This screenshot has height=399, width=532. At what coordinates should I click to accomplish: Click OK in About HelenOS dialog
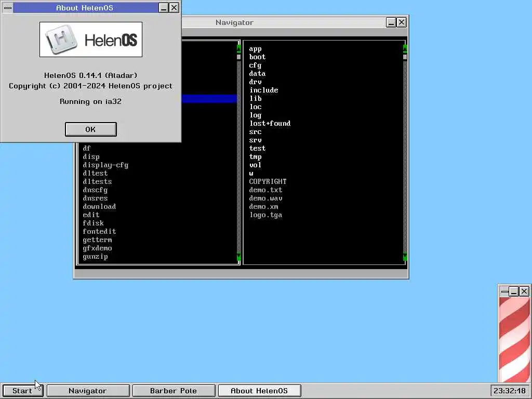[x=90, y=129]
